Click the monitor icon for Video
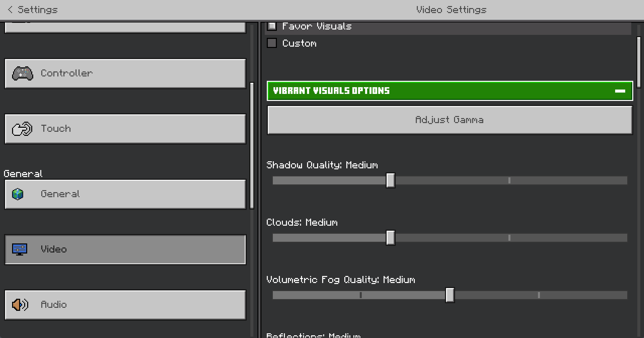644x338 pixels. pyautogui.click(x=19, y=249)
